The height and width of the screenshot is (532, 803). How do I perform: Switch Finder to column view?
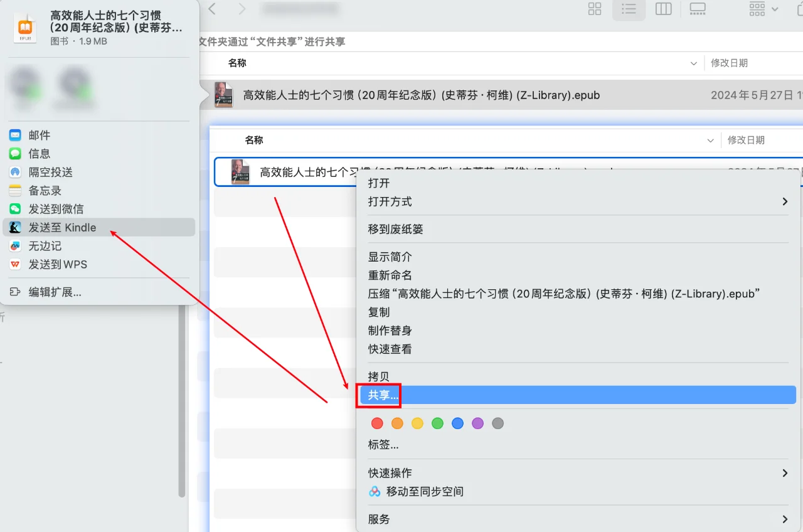pyautogui.click(x=663, y=9)
